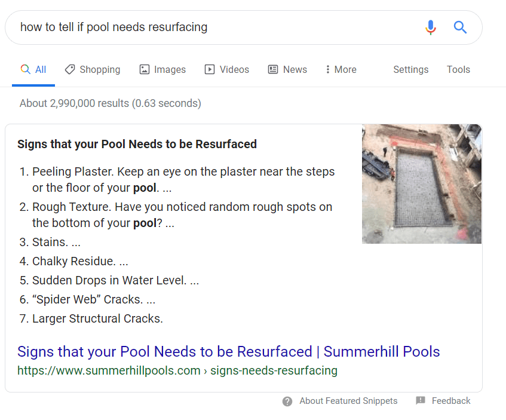This screenshot has width=506, height=420.
Task: Click the newspaper icon for News
Action: coord(273,69)
